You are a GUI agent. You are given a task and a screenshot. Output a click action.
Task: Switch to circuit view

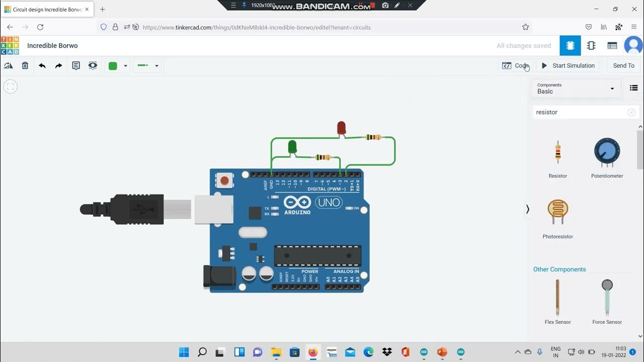[x=570, y=46]
